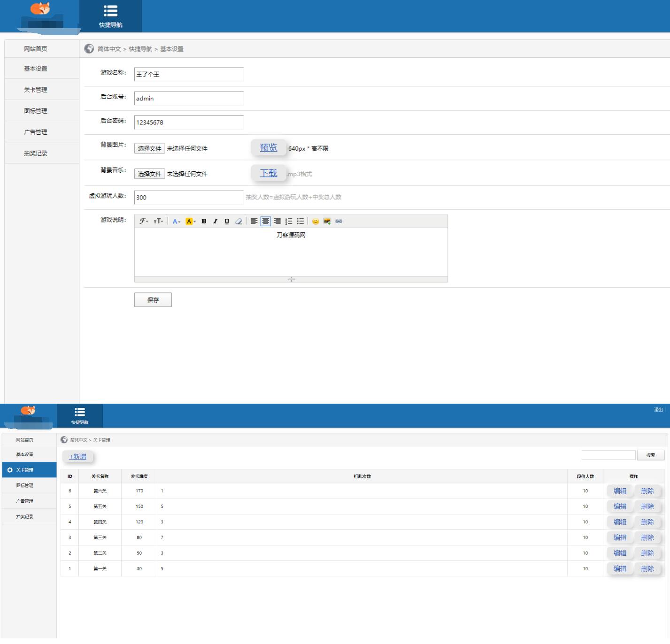
Task: Open the text color dropdown
Action: click(x=176, y=221)
